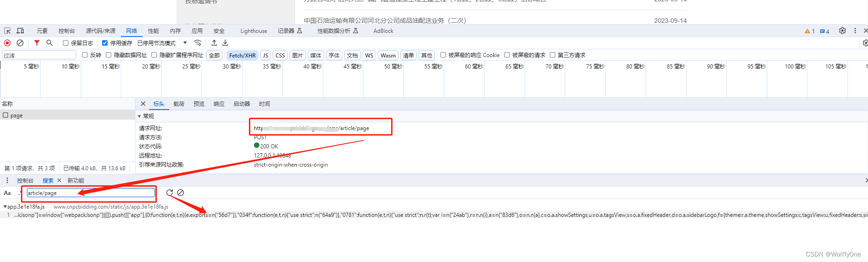Import HAR file with upload arrow
868x262 pixels.
[x=214, y=43]
